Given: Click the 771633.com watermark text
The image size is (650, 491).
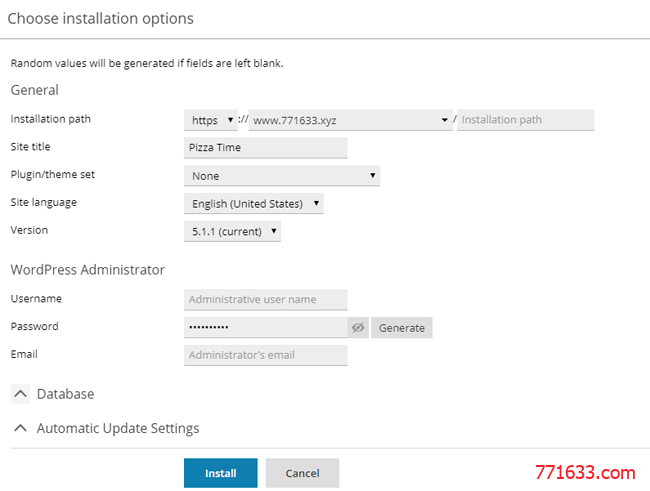Looking at the screenshot, I should click(x=585, y=473).
